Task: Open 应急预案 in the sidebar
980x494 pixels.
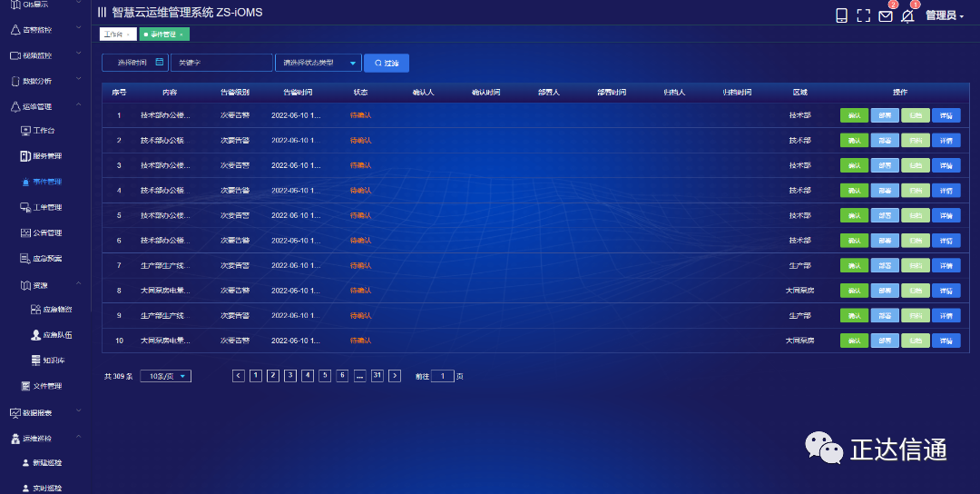Action: [41, 259]
